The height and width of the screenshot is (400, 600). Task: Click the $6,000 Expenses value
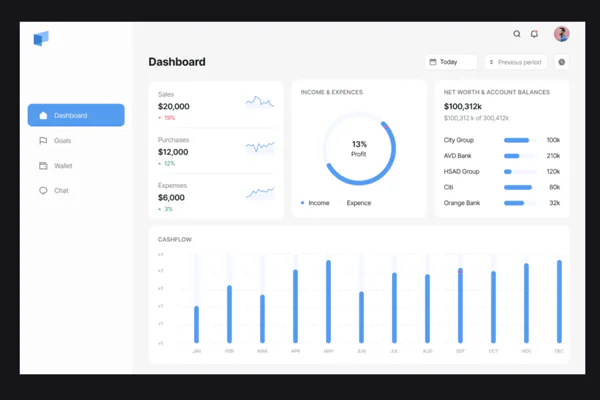[171, 198]
